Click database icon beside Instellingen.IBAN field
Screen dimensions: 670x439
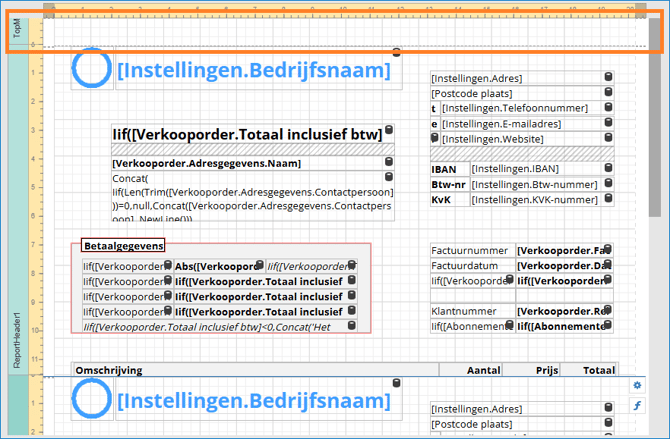point(608,169)
